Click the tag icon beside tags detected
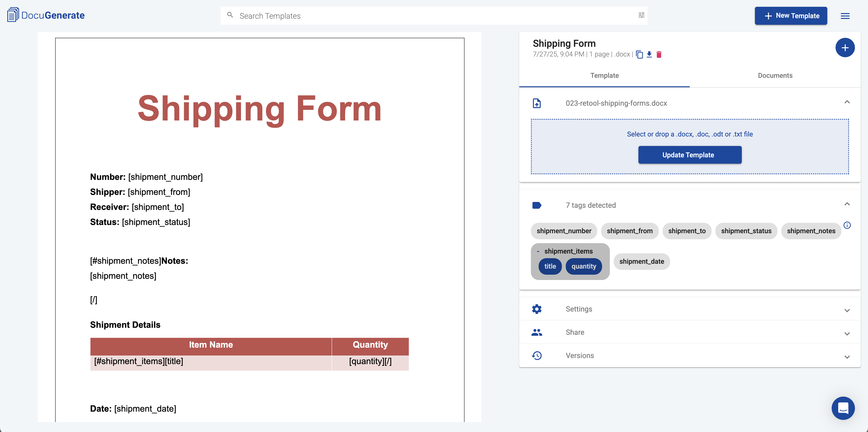This screenshot has height=432, width=868. click(x=536, y=205)
